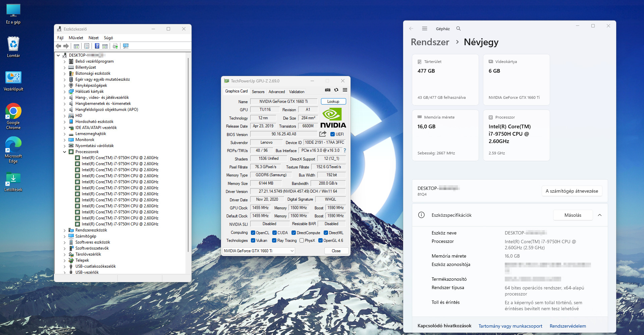Click A számítógép átnevezése button

572,191
